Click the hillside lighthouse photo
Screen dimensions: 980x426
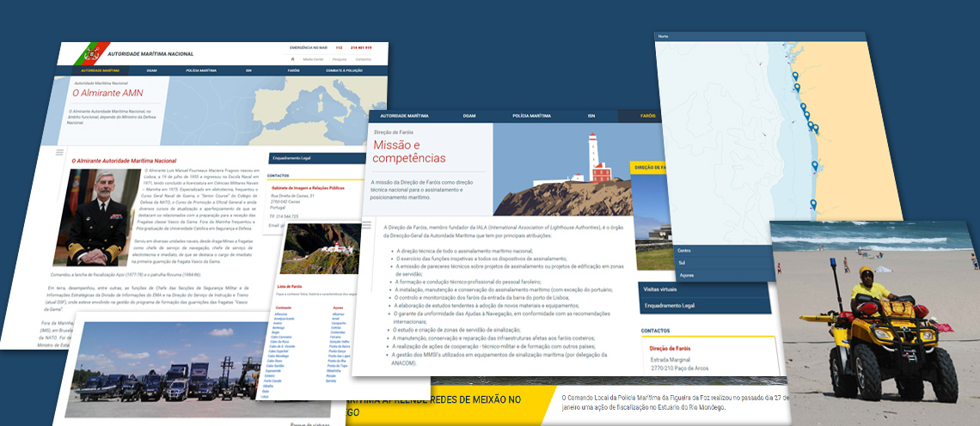(322, 248)
